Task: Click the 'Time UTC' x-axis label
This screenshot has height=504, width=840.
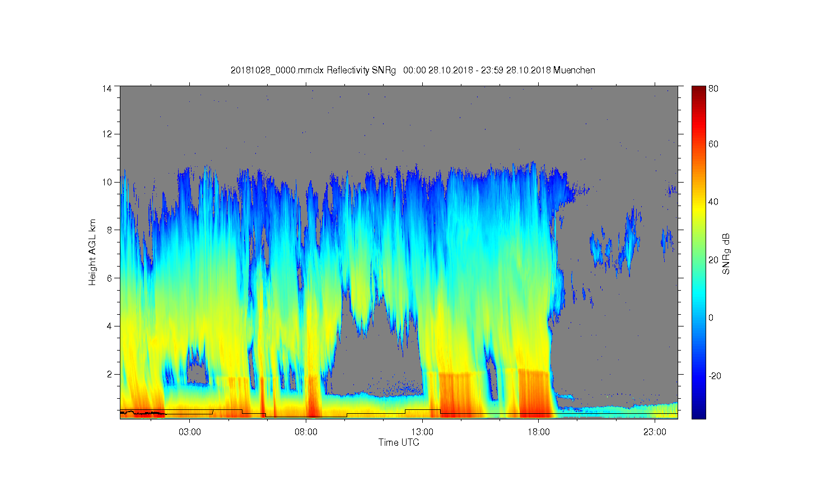Action: (x=399, y=442)
